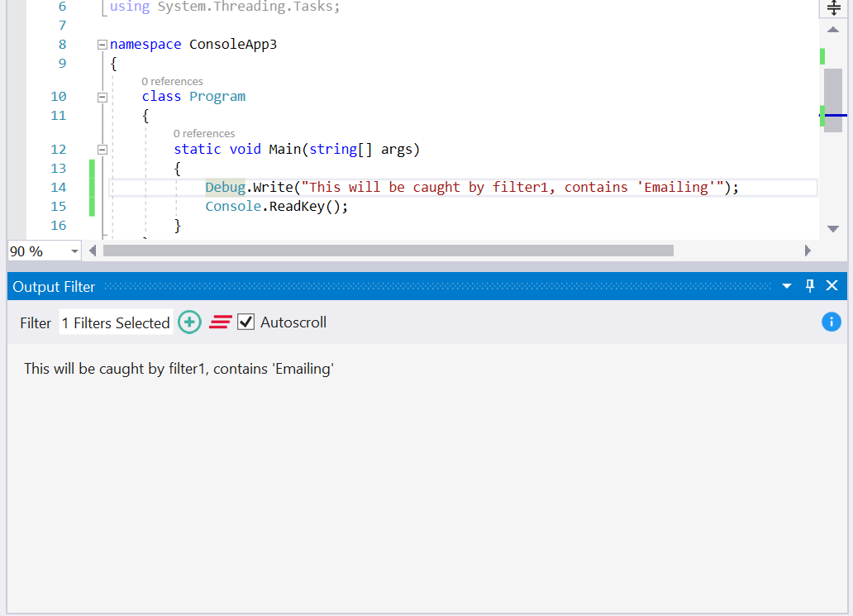Open the 1 Filters Selected dropdown
The width and height of the screenshot is (853, 616).
(x=116, y=322)
